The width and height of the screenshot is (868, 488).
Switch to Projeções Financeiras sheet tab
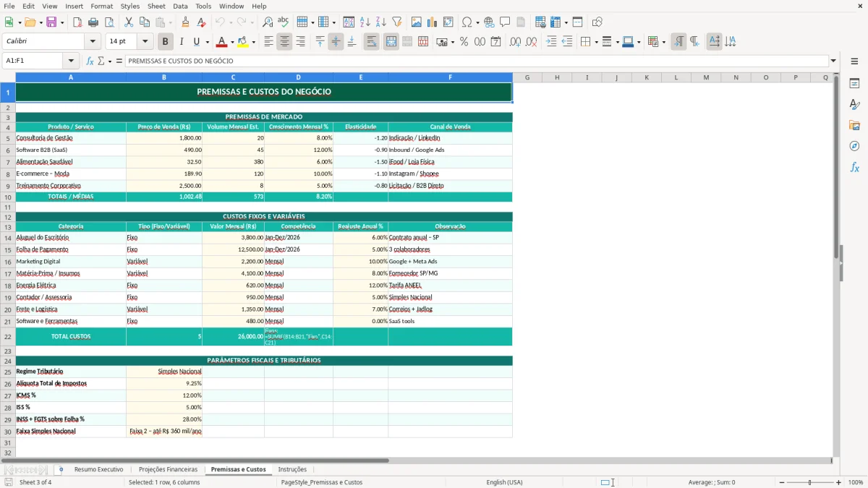click(x=168, y=469)
